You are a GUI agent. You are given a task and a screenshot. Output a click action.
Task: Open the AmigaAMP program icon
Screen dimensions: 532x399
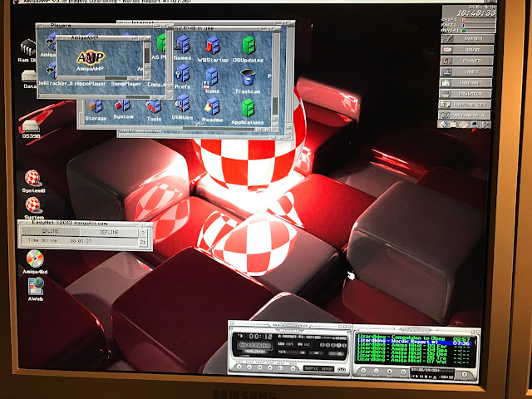91,60
